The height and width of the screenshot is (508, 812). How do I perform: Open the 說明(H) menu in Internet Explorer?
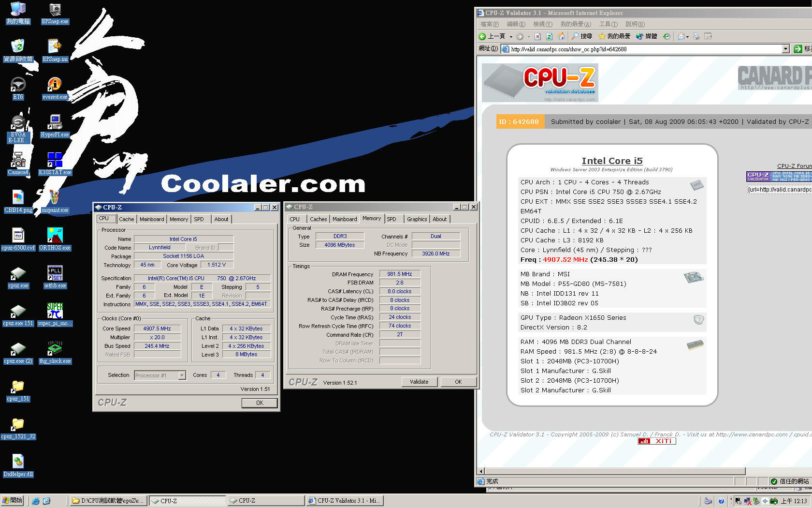click(635, 24)
